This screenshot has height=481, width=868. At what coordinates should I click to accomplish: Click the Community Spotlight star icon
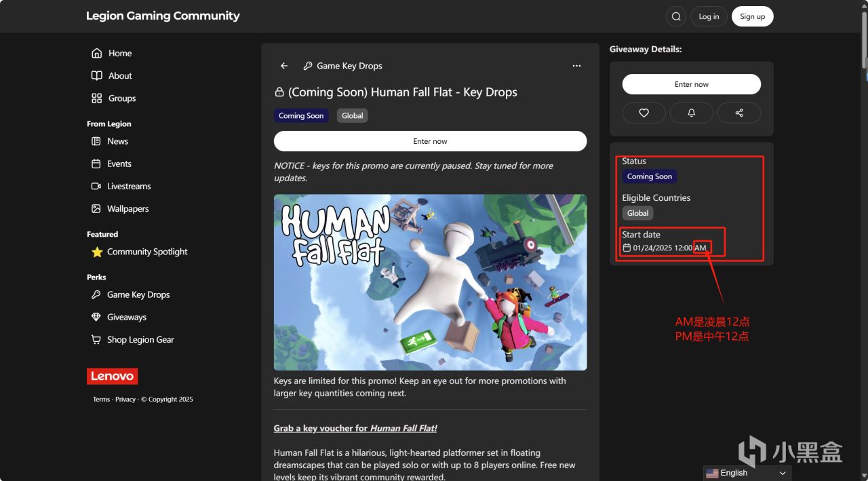click(x=96, y=252)
